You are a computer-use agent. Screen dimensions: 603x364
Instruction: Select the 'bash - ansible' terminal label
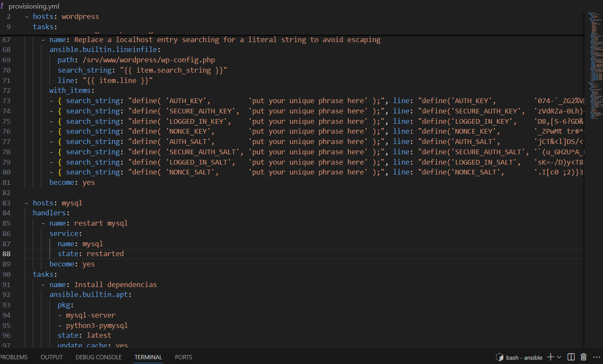pyautogui.click(x=524, y=358)
